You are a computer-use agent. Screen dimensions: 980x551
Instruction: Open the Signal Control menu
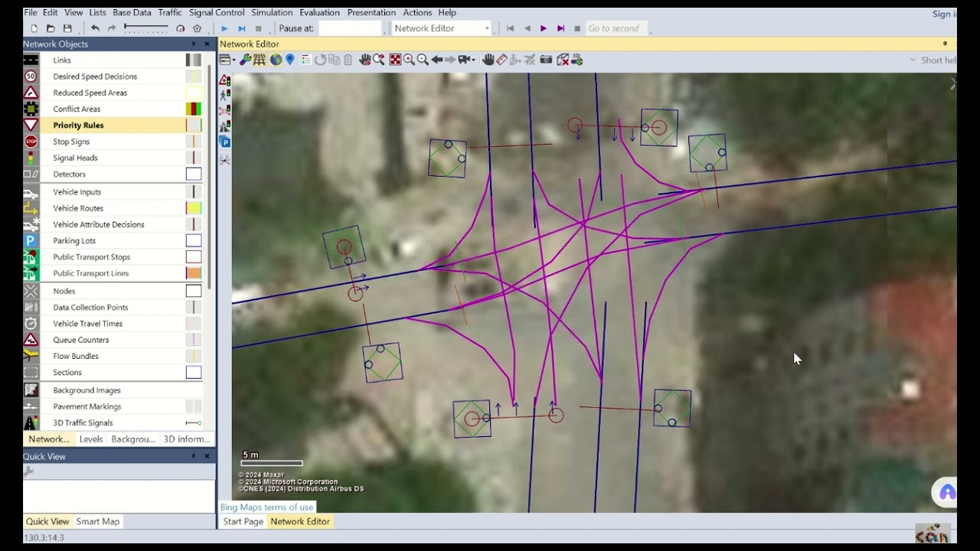coord(217,12)
